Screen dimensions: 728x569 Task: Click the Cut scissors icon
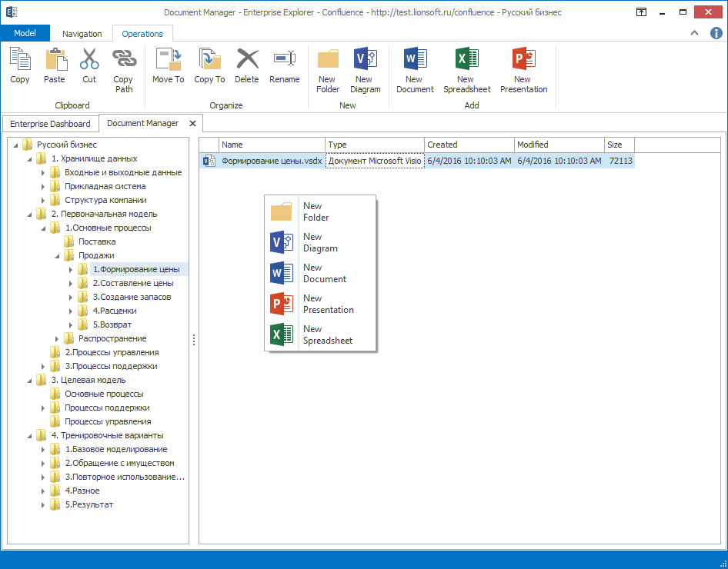(x=89, y=60)
